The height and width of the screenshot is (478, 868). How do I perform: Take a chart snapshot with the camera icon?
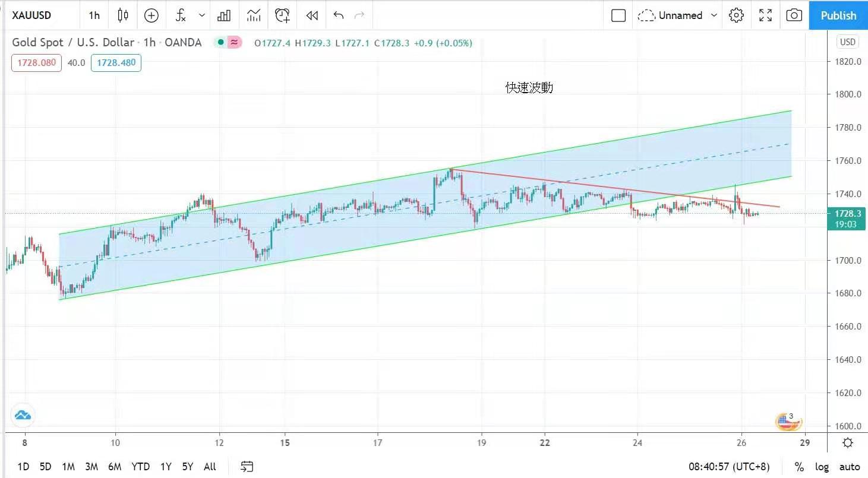[794, 15]
